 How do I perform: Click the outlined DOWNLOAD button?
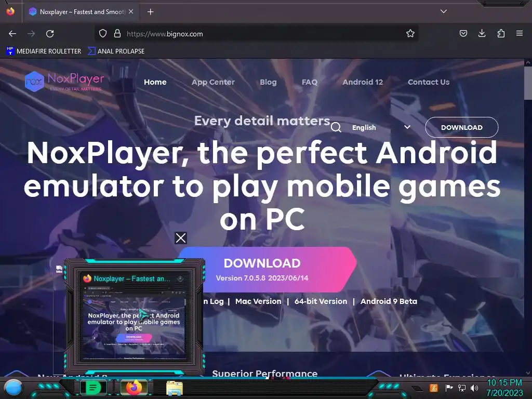tap(461, 127)
